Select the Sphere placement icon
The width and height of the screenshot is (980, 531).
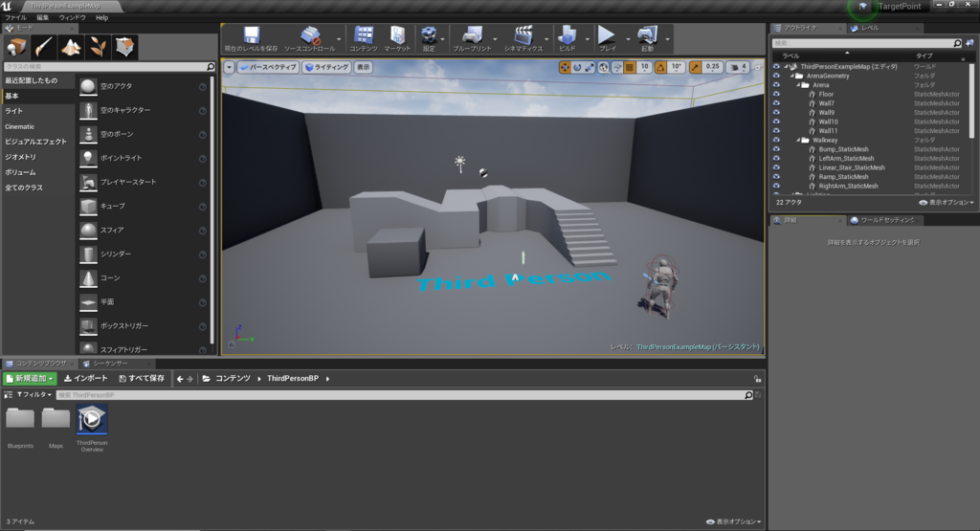[x=88, y=230]
